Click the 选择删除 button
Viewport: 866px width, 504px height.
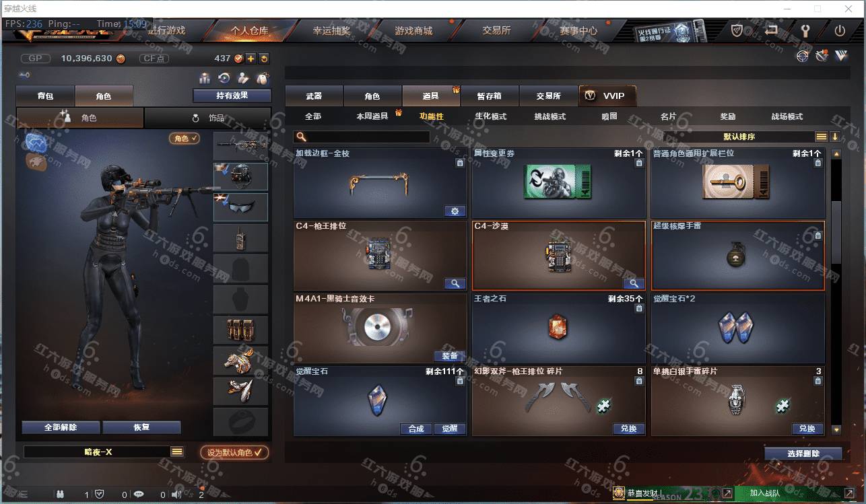[x=803, y=454]
